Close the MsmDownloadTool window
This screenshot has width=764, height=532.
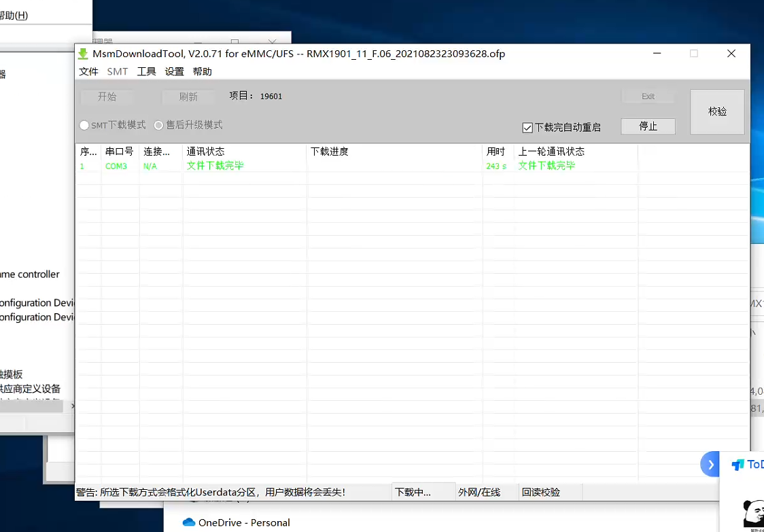click(731, 54)
